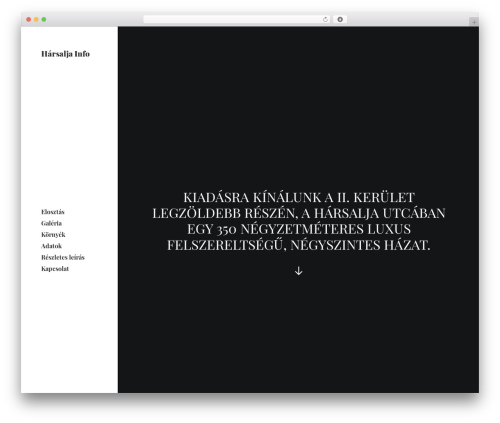The height and width of the screenshot is (423, 500).
Task: Open the Kapcsolat link
Action: pos(55,269)
